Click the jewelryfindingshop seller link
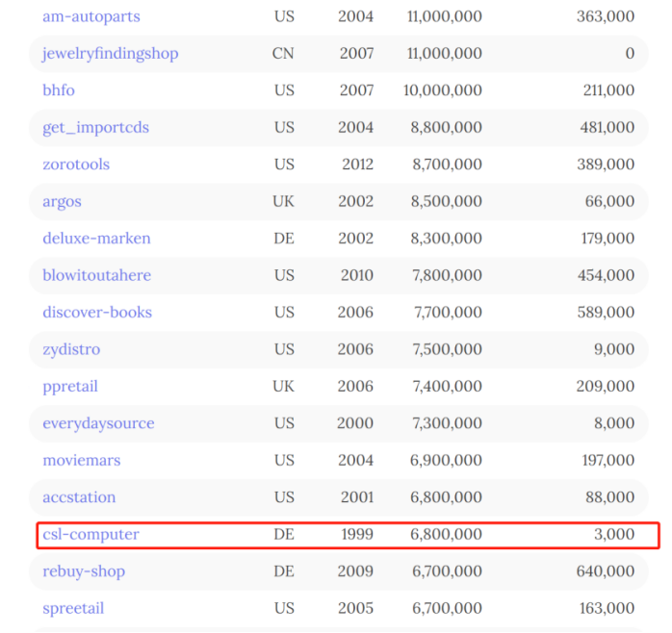Screen dimensions: 672x633 tap(110, 53)
